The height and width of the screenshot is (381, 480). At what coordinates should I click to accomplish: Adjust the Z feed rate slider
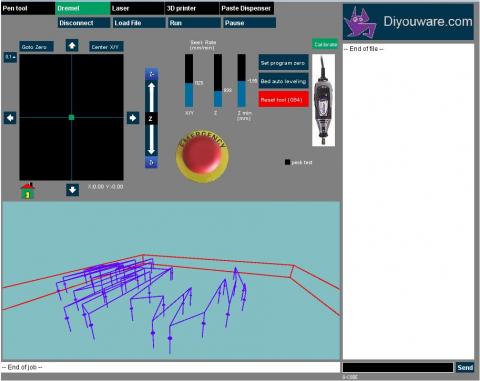[x=218, y=81]
